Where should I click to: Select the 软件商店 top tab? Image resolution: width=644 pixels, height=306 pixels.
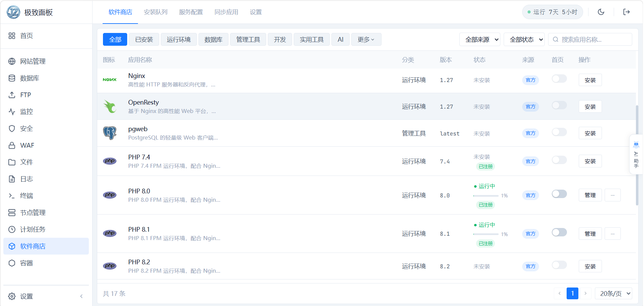(x=120, y=12)
